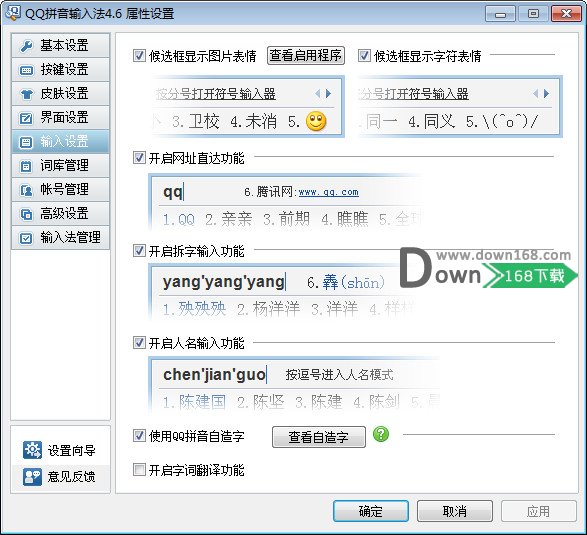The width and height of the screenshot is (587, 535).
Task: Click right arrow in character emoticon preview
Action: 547,93
